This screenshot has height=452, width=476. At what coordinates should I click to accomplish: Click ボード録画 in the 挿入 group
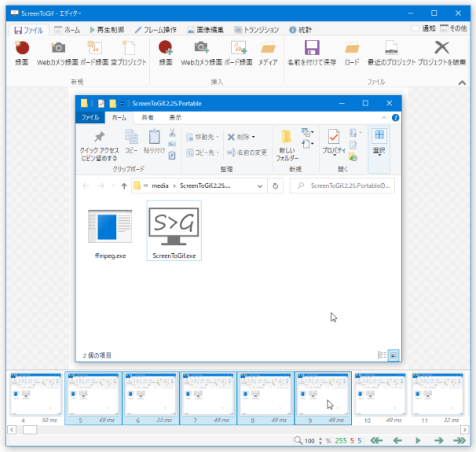[x=238, y=53]
